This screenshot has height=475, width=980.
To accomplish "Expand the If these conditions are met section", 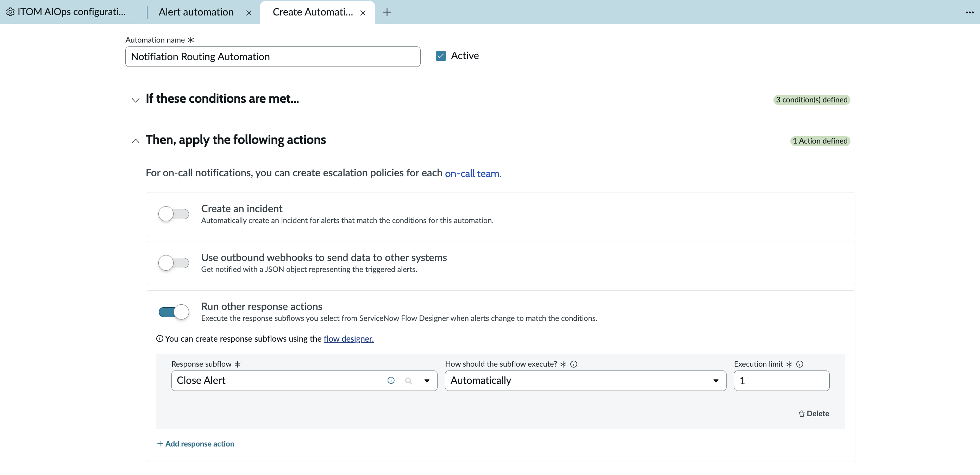I will point(136,100).
